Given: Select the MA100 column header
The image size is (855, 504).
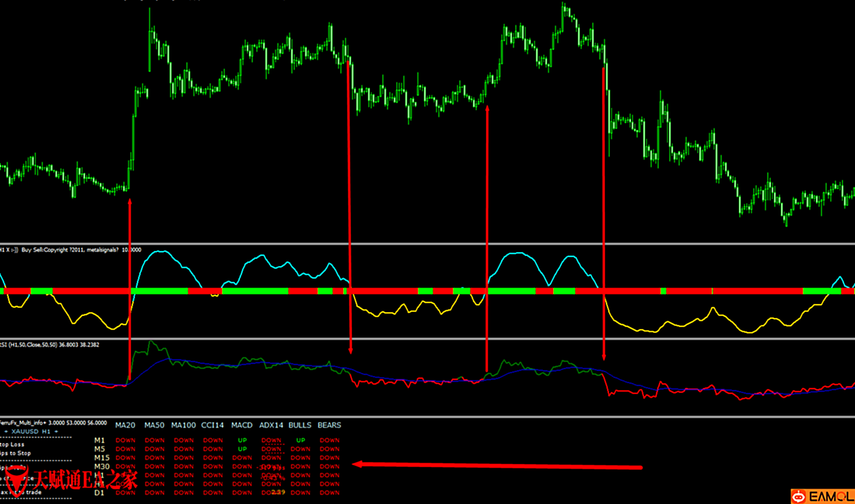Looking at the screenshot, I should (183, 425).
